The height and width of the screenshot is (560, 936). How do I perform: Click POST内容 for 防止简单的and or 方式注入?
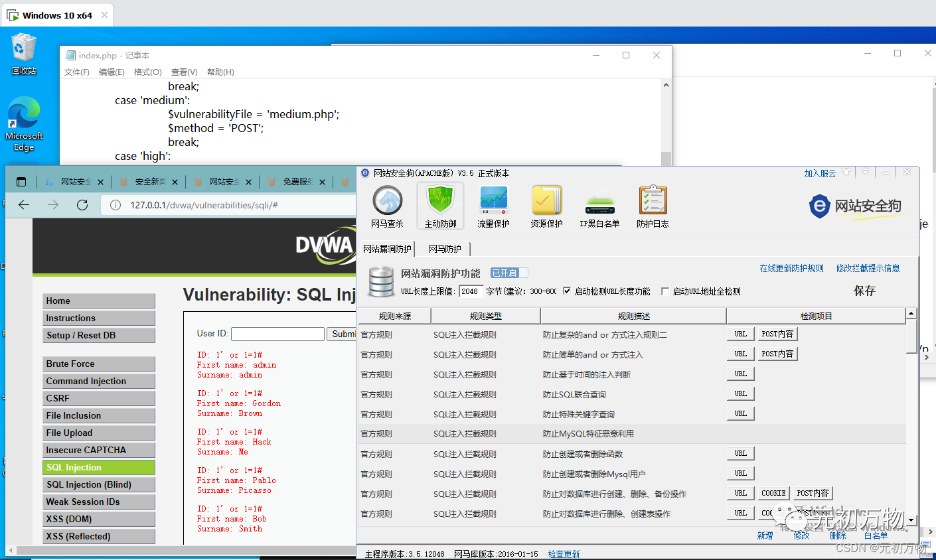777,354
